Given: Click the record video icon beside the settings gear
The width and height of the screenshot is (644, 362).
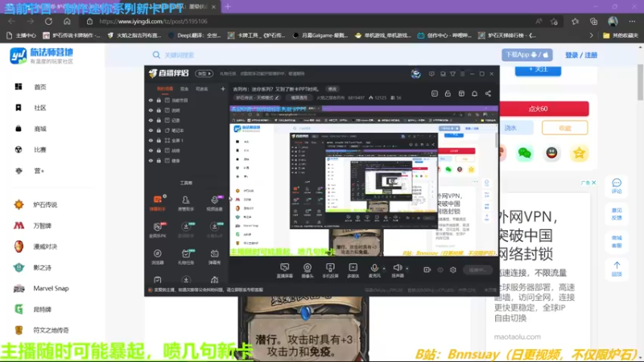Looking at the screenshot, I should [427, 269].
